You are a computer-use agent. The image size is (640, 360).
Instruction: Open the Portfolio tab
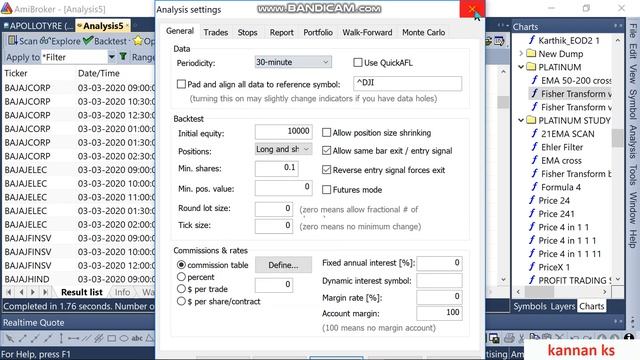click(x=318, y=32)
